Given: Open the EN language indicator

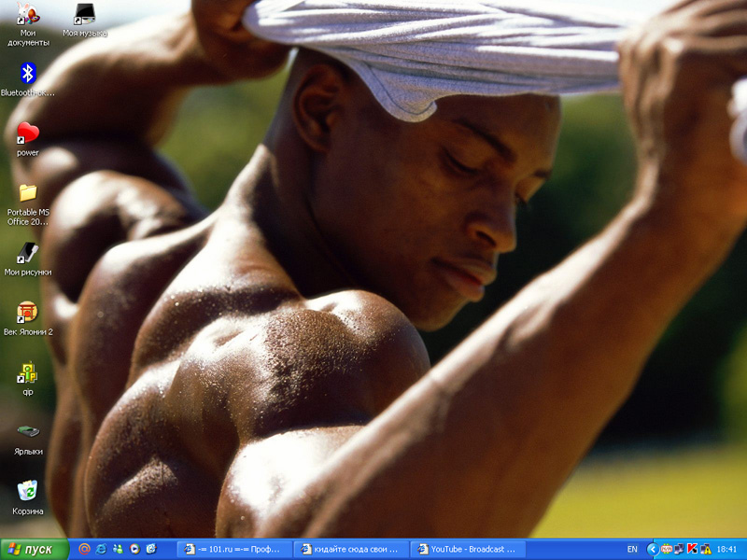Looking at the screenshot, I should [x=632, y=550].
